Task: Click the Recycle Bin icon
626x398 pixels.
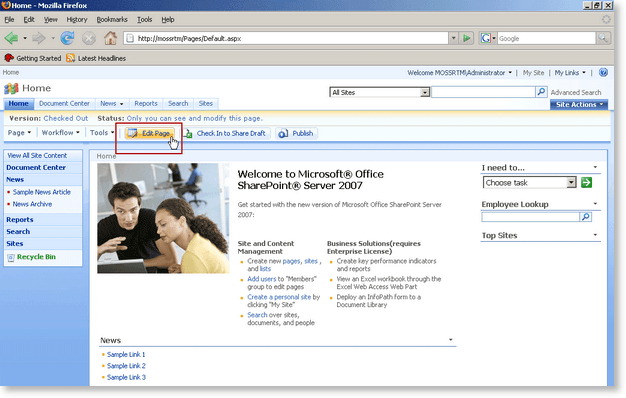Action: click(11, 257)
